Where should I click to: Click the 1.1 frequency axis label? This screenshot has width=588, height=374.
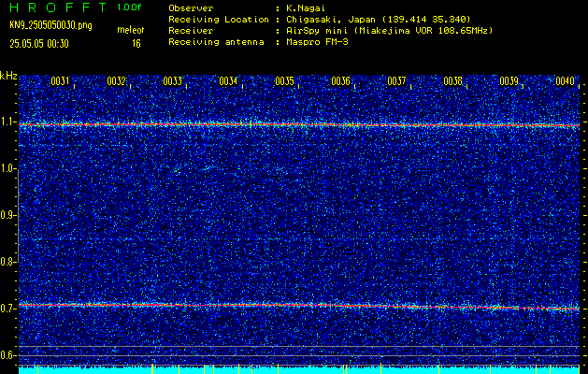pos(7,122)
